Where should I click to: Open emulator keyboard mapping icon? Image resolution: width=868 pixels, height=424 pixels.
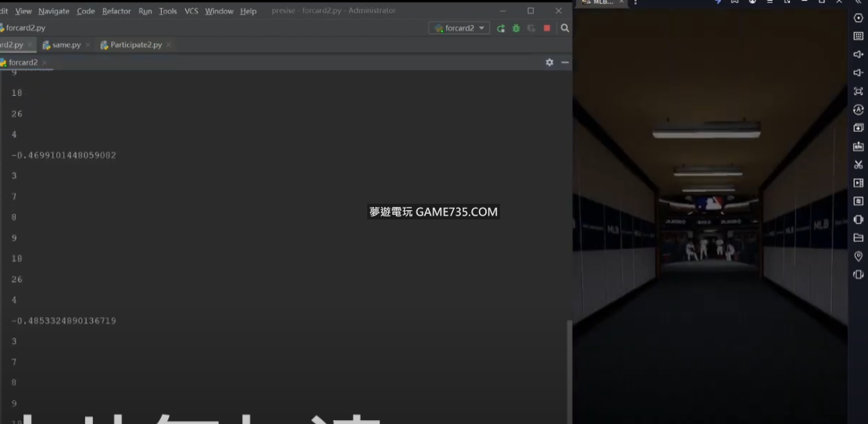858,36
